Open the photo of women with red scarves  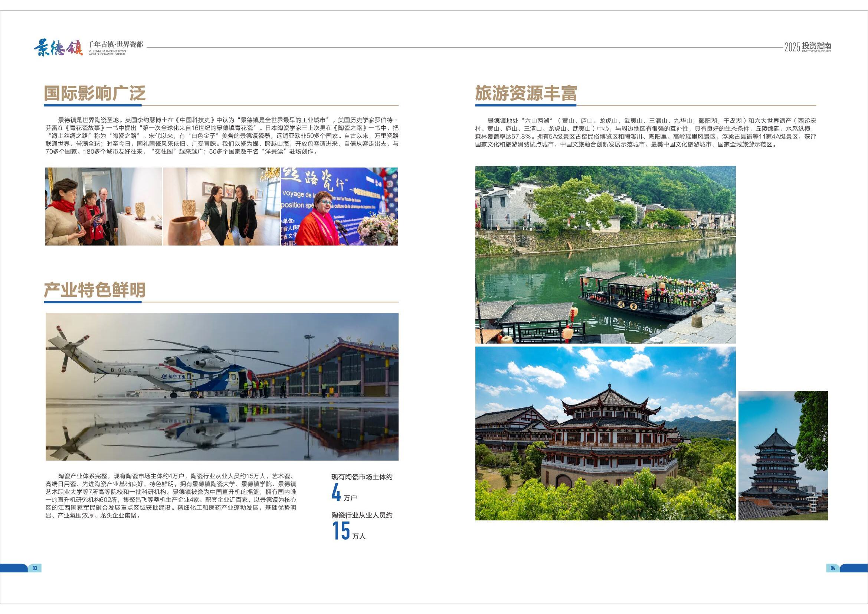click(x=104, y=207)
